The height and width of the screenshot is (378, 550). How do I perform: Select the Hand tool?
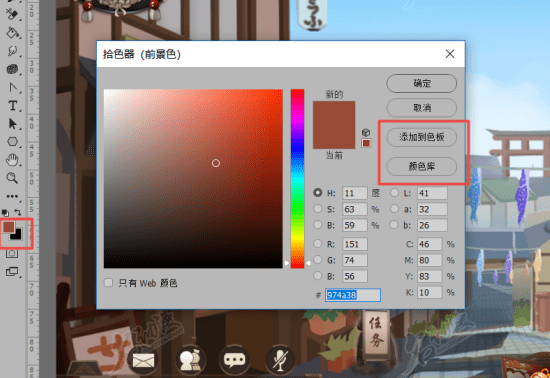coord(12,160)
